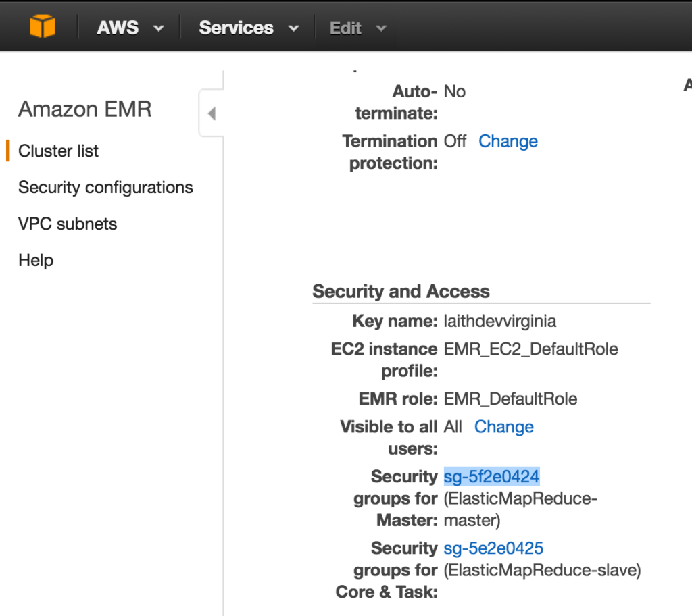Image resolution: width=692 pixels, height=616 pixels.
Task: Click the EMR_DefaultRole value
Action: 510,399
